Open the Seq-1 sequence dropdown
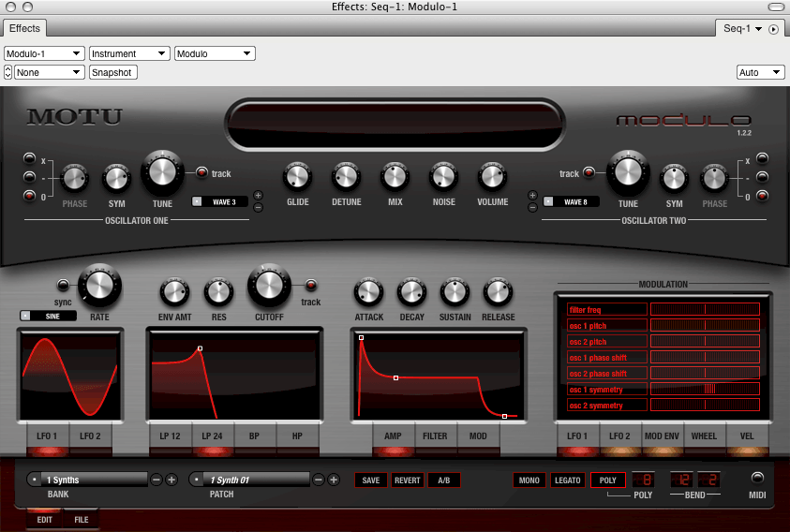The width and height of the screenshot is (790, 532). pos(742,29)
